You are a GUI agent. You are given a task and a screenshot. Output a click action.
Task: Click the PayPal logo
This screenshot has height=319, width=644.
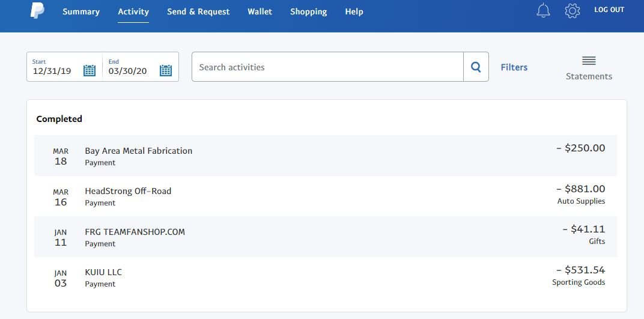pos(37,11)
